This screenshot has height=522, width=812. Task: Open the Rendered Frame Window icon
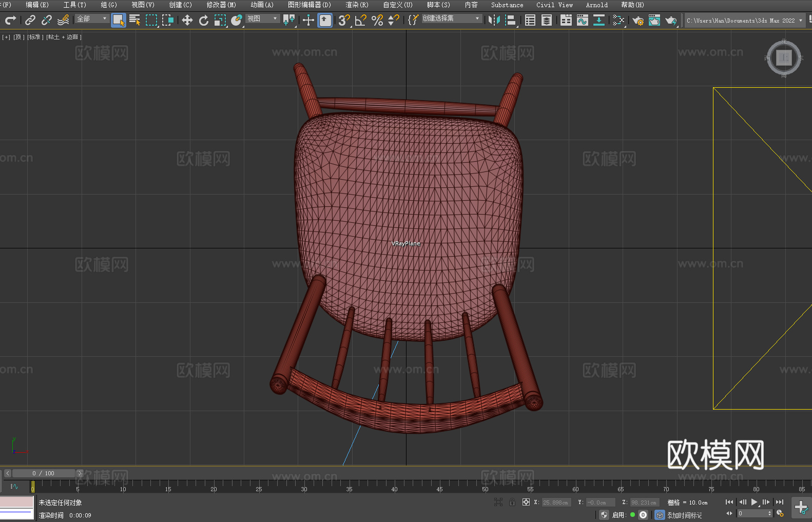pos(654,20)
